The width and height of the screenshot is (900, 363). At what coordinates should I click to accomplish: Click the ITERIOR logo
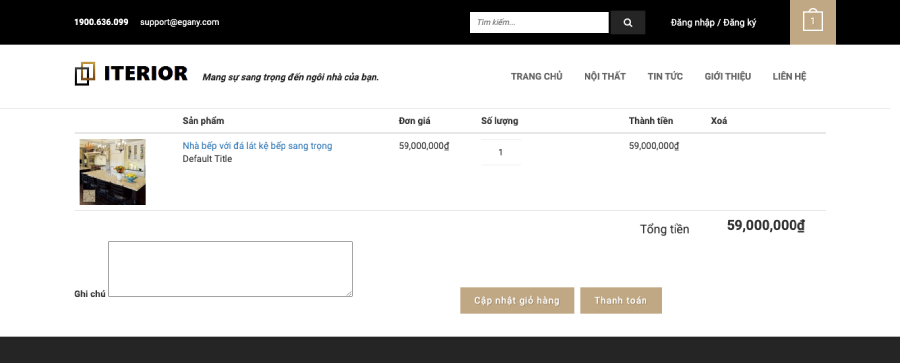coord(131,74)
